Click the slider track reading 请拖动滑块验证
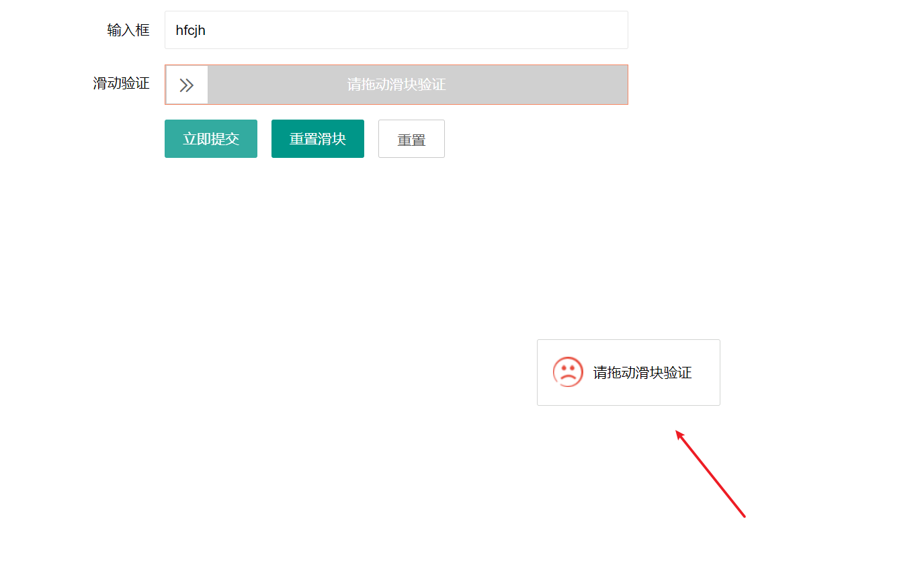The height and width of the screenshot is (563, 924). click(x=417, y=84)
